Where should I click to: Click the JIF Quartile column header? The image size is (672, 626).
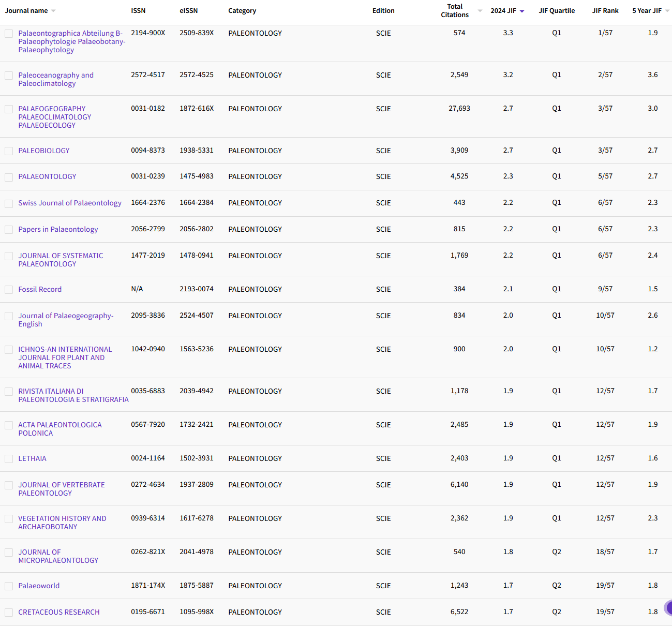pyautogui.click(x=557, y=11)
